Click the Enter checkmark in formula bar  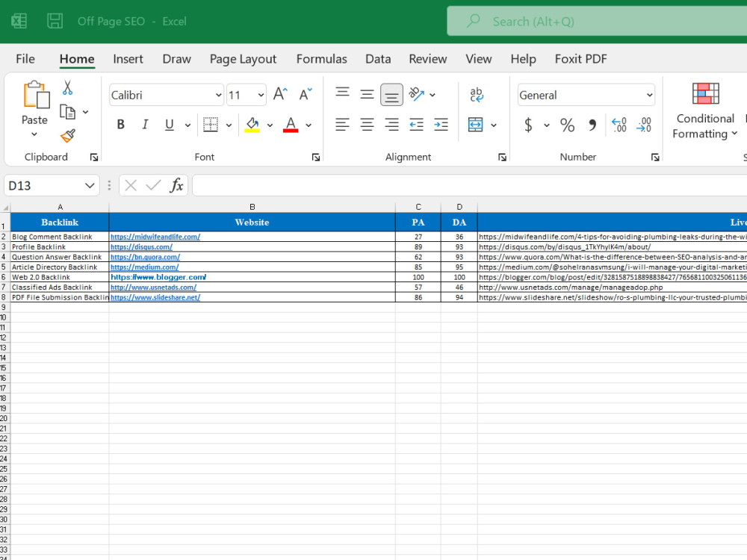point(153,185)
